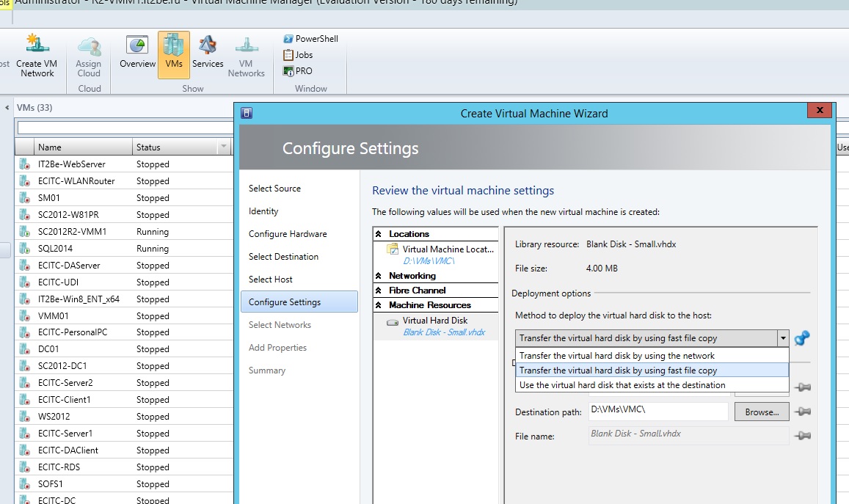Open the Services view

pos(208,53)
